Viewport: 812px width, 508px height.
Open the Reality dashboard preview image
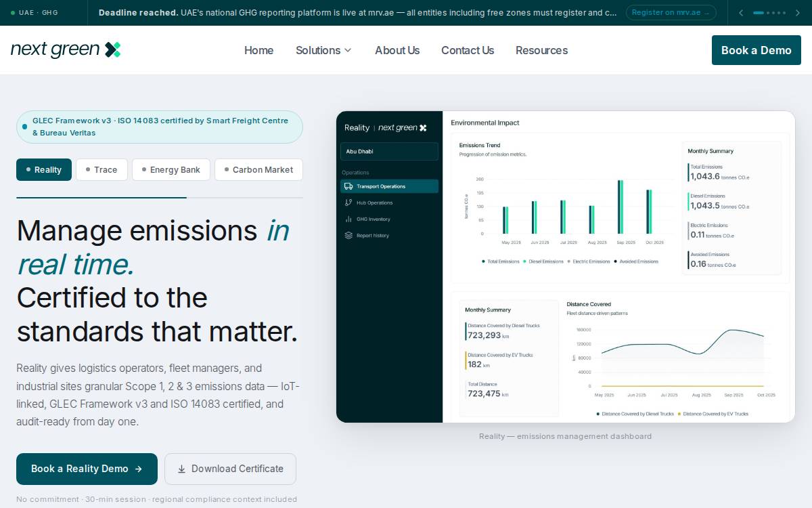(x=566, y=267)
